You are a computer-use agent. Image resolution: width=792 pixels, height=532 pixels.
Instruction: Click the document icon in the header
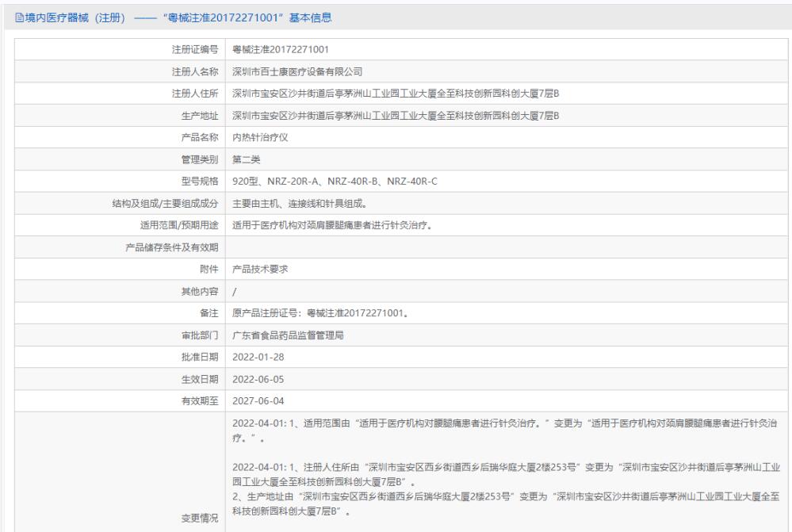pyautogui.click(x=19, y=18)
